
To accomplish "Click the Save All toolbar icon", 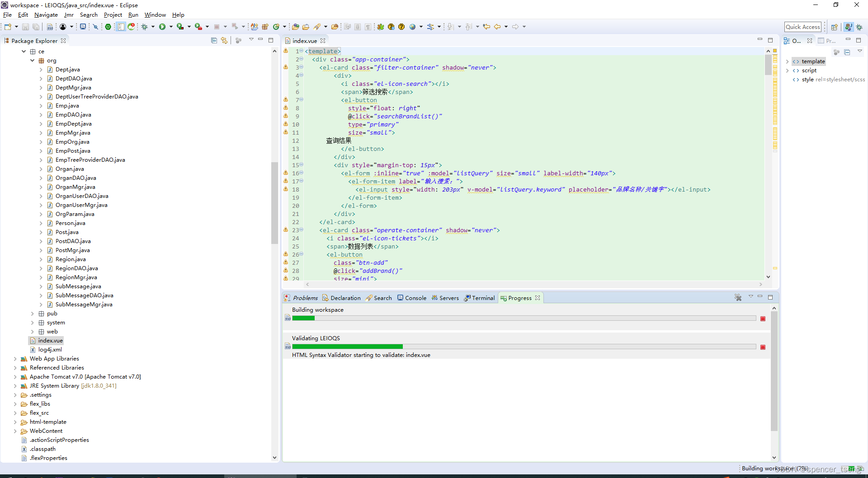I will point(36,27).
